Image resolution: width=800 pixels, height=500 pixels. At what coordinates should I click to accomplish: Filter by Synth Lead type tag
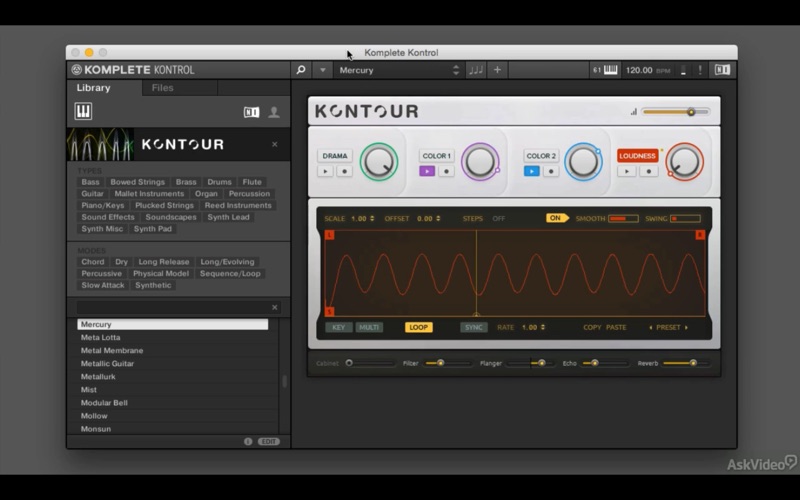click(x=228, y=217)
